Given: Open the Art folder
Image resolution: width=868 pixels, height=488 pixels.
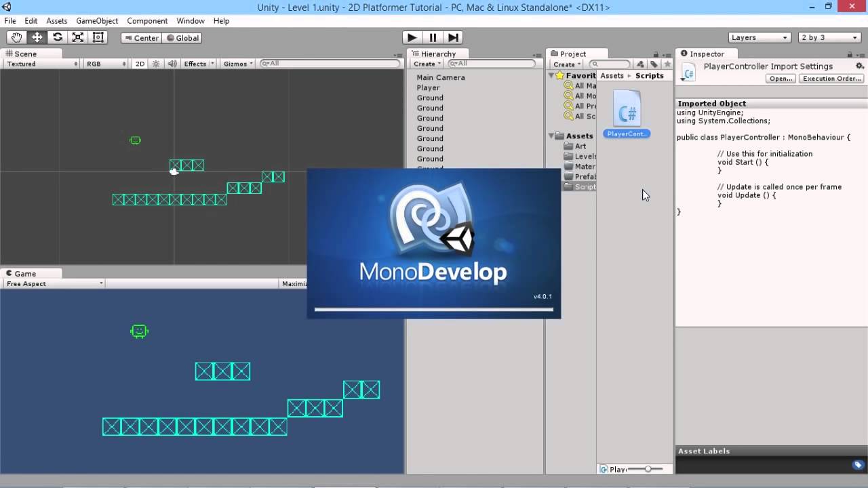Looking at the screenshot, I should 575,146.
